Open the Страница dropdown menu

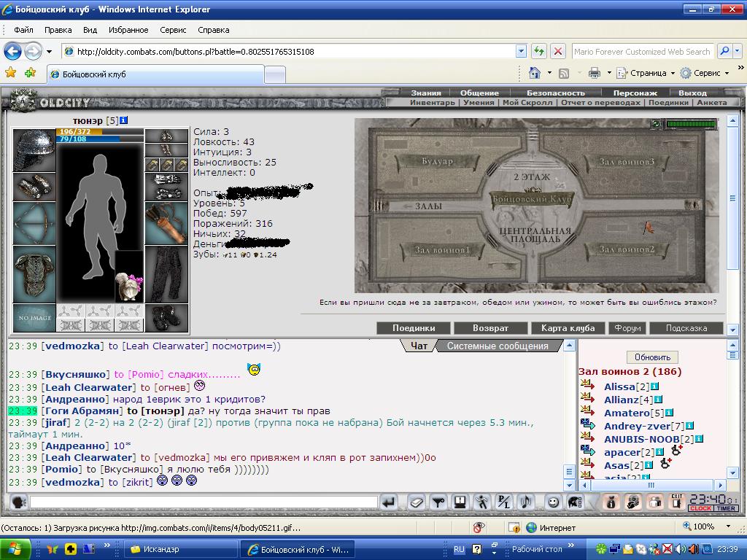(646, 73)
